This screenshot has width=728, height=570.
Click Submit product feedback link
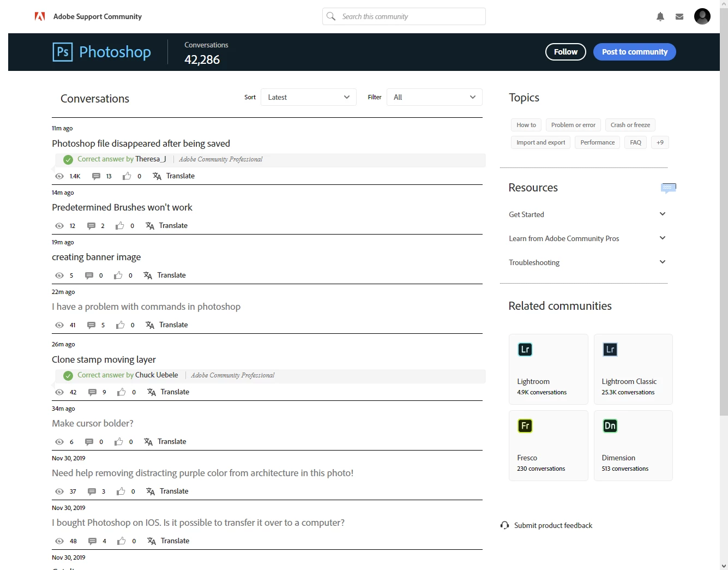pyautogui.click(x=553, y=525)
